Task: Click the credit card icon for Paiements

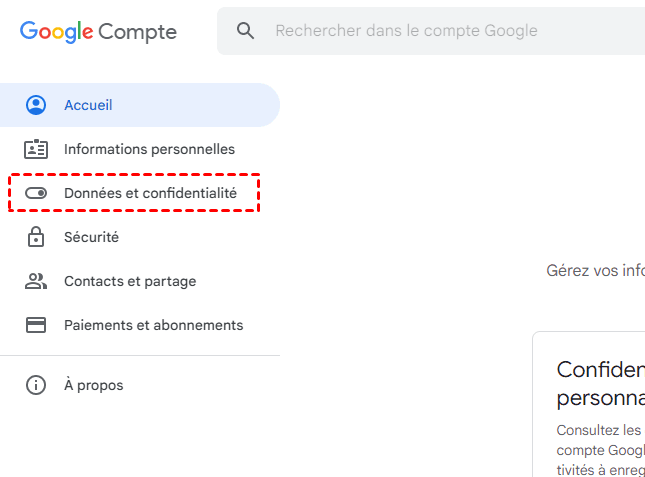Action: tap(36, 325)
